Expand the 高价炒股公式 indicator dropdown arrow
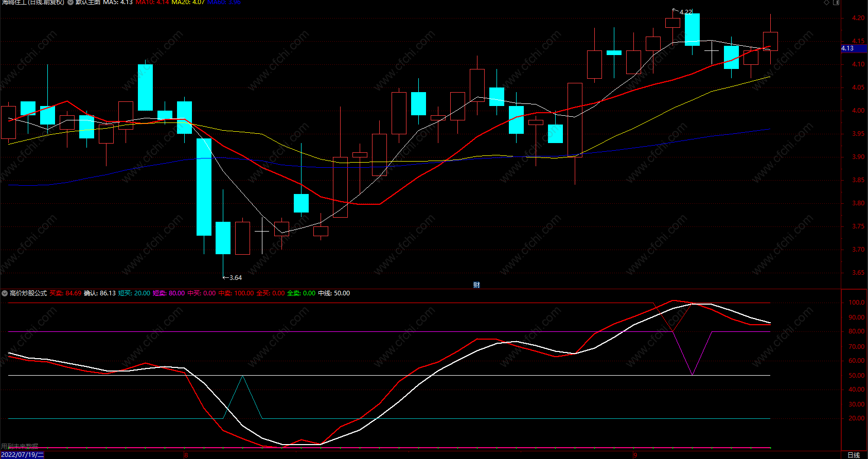This screenshot has width=868, height=459. [5, 293]
